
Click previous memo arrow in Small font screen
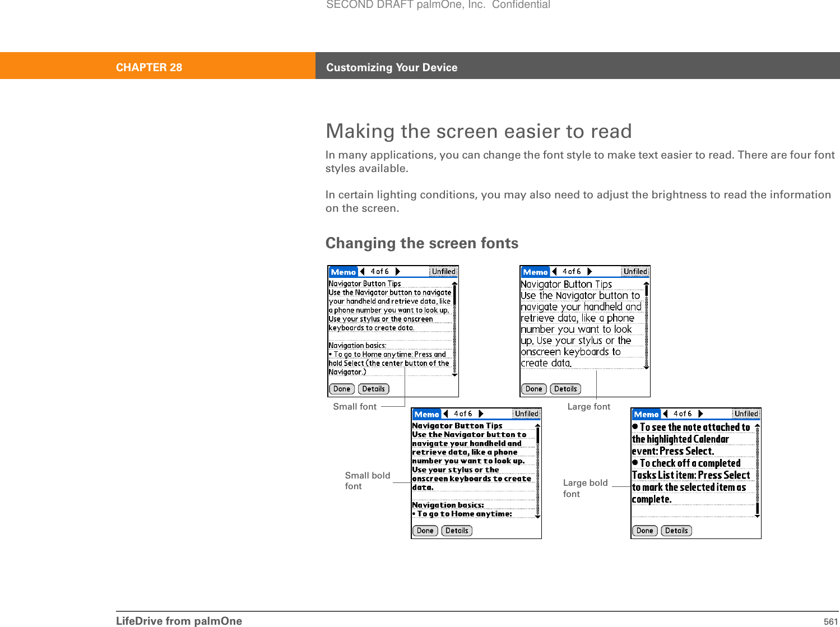tap(362, 272)
